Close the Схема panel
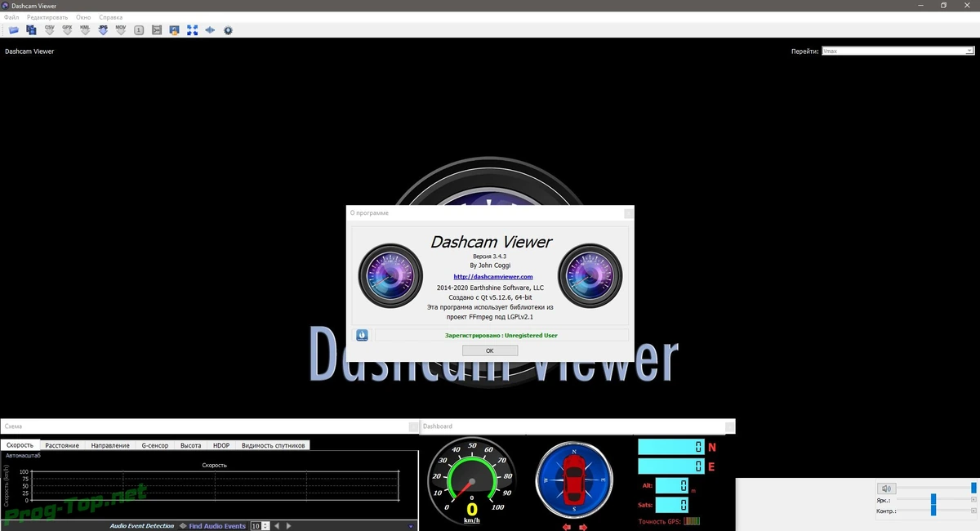The width and height of the screenshot is (980, 531). pos(412,426)
